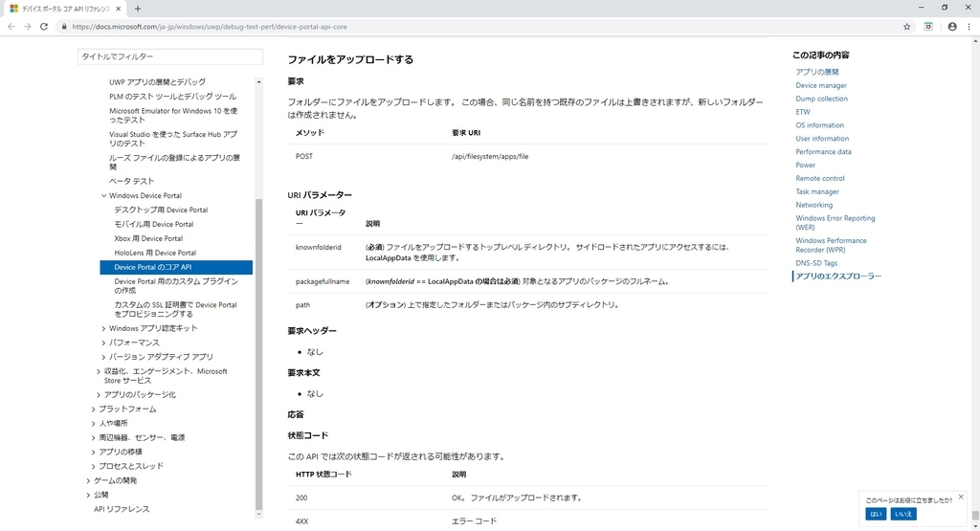Viewport: 980px width, 531px height.
Task: Click the sidebar scrollbar down arrow
Action: coord(258,515)
